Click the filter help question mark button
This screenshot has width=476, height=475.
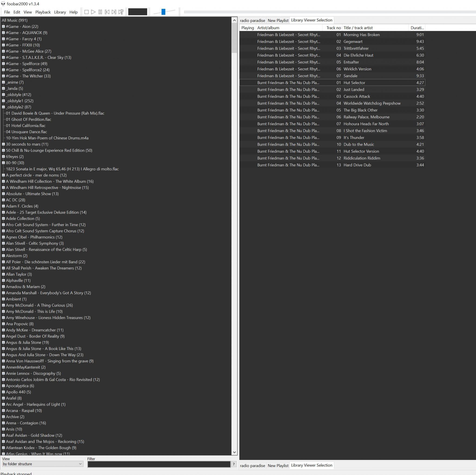click(x=234, y=464)
